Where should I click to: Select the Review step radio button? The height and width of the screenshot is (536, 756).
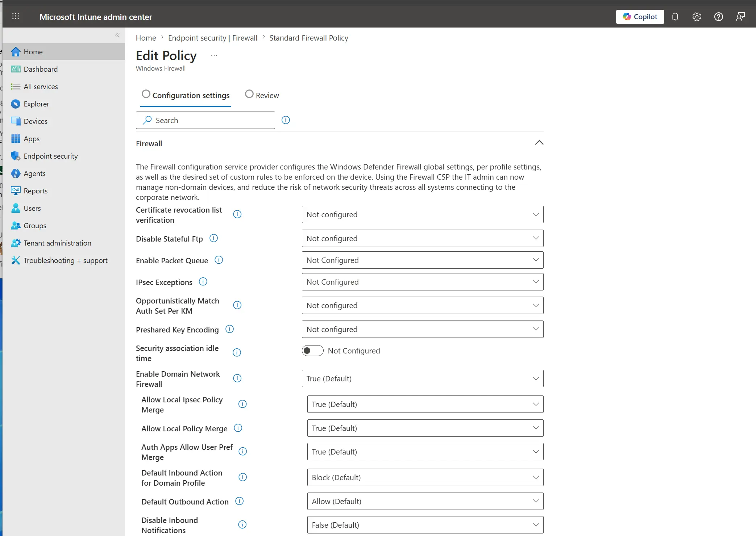click(x=249, y=94)
